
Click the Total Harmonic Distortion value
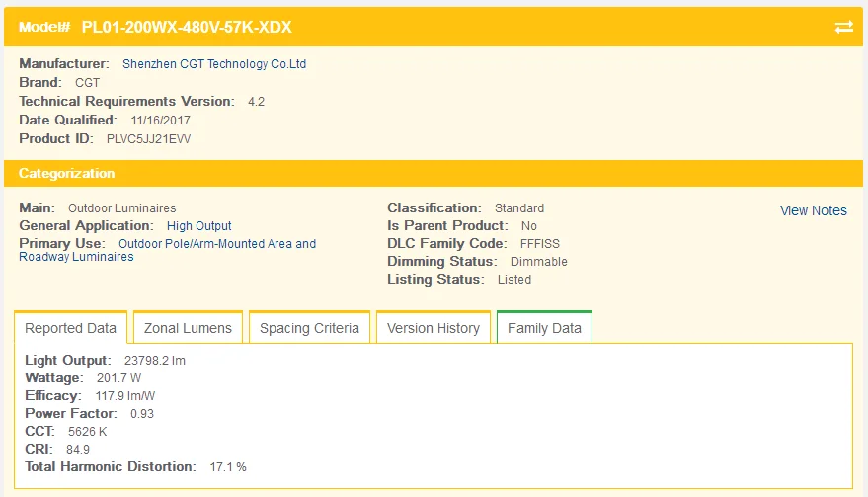point(228,467)
